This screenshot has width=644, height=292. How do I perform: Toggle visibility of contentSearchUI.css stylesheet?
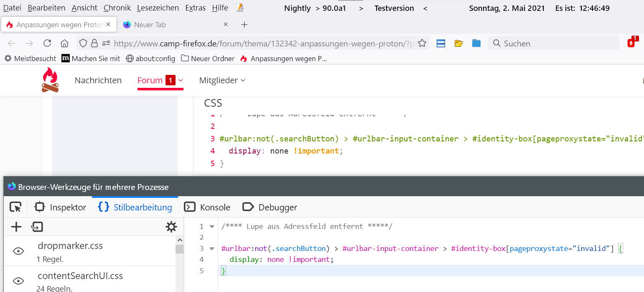coord(18,281)
